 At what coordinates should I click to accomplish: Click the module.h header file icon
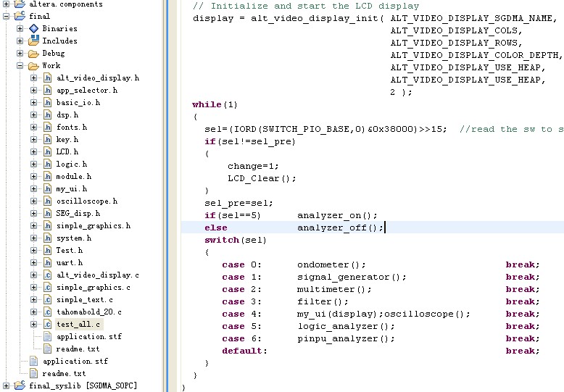coord(47,176)
